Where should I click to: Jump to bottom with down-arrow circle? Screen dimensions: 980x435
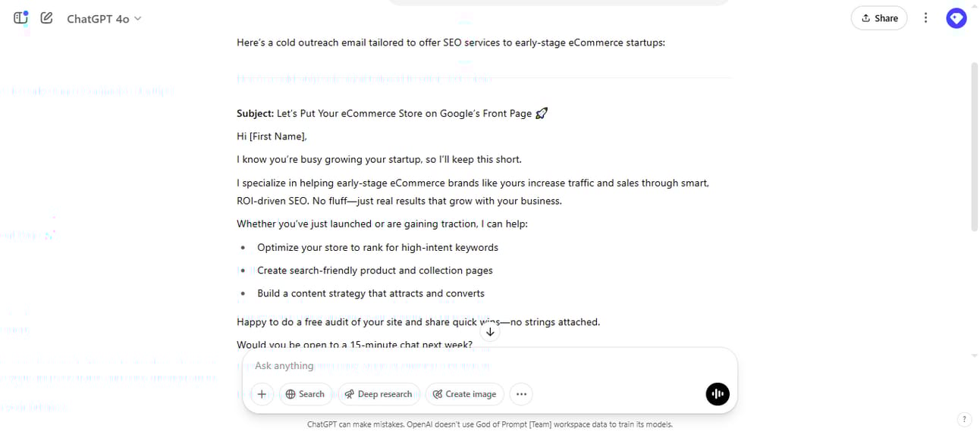[490, 332]
